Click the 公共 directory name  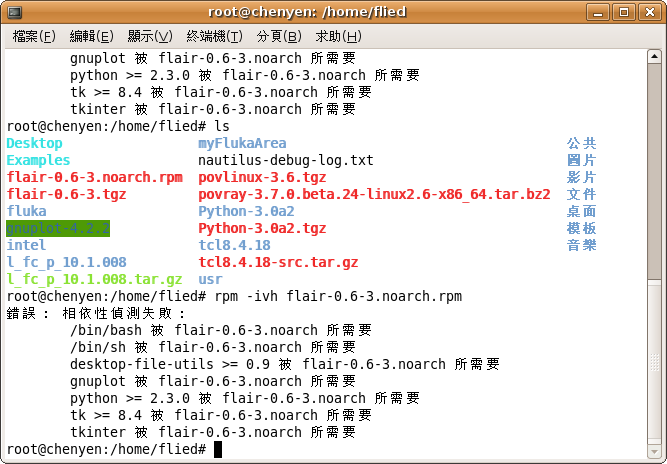581,143
